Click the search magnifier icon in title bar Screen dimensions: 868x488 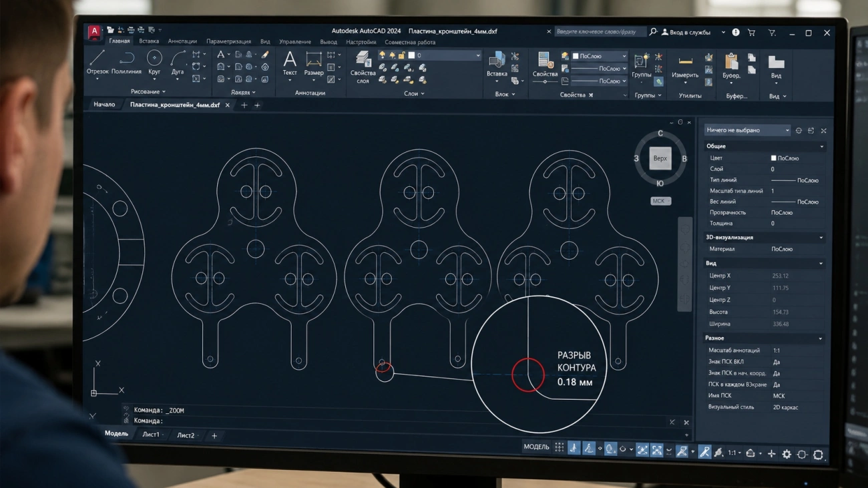654,31
